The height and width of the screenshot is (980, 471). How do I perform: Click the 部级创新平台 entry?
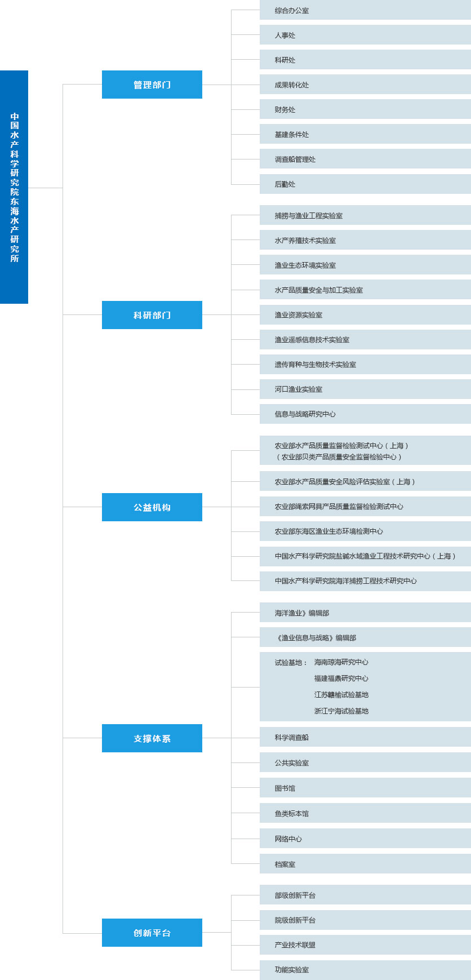tap(365, 895)
